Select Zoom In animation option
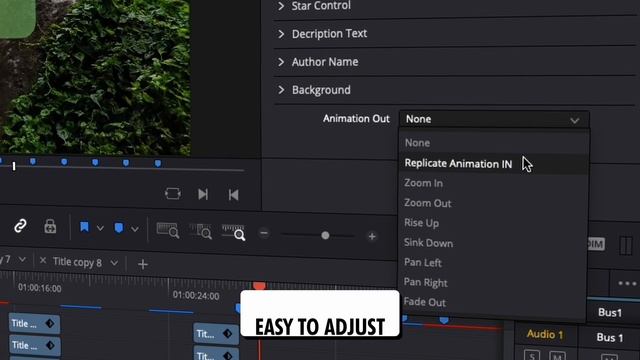 423,183
